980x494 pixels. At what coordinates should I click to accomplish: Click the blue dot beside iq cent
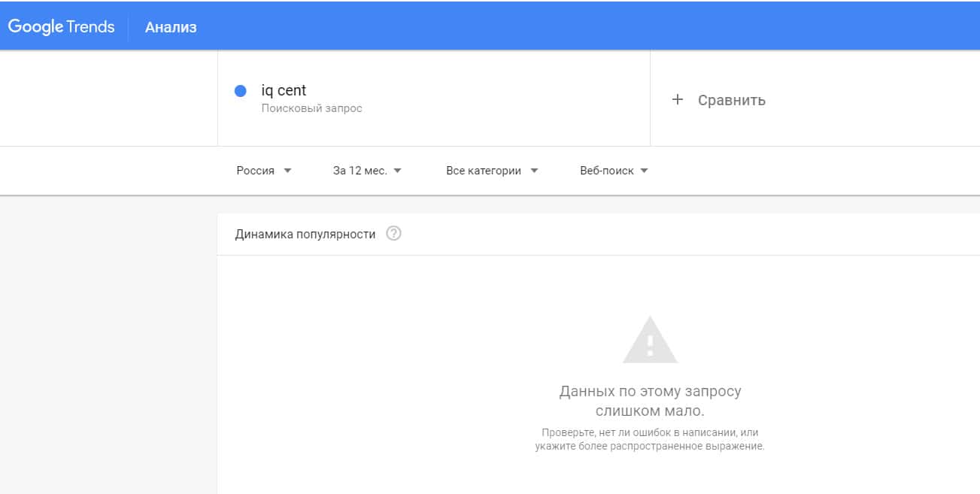tap(241, 91)
